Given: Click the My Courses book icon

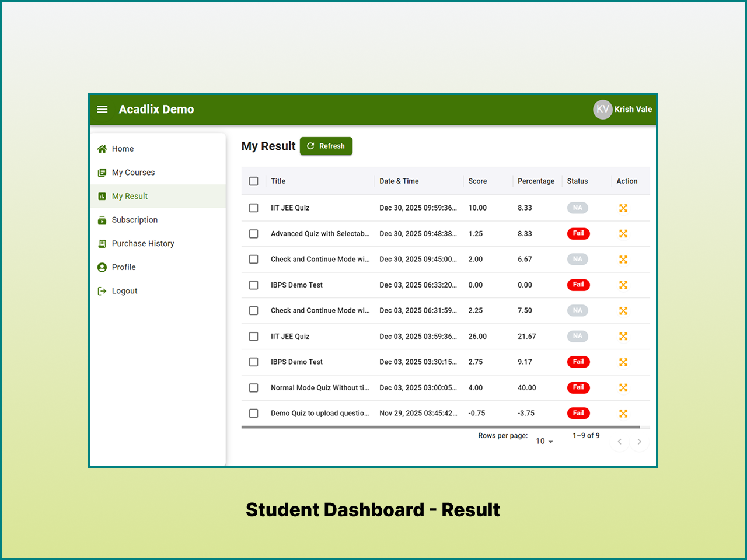Looking at the screenshot, I should 102,172.
